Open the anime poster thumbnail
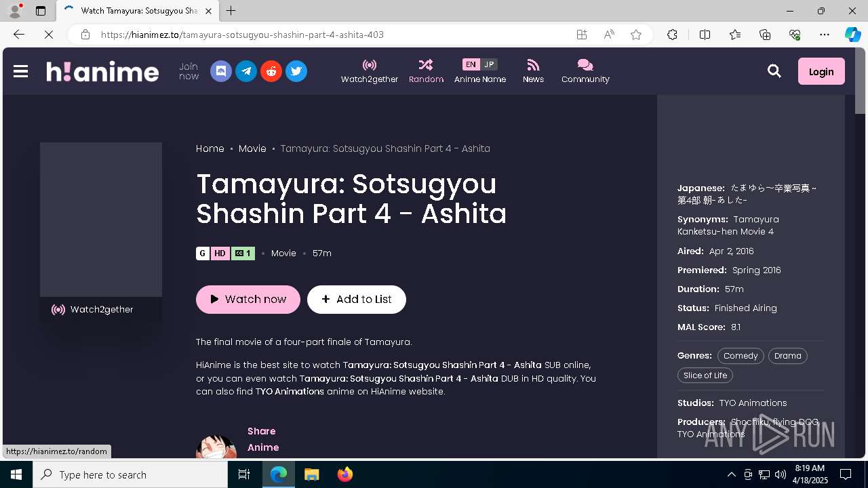 pos(101,220)
